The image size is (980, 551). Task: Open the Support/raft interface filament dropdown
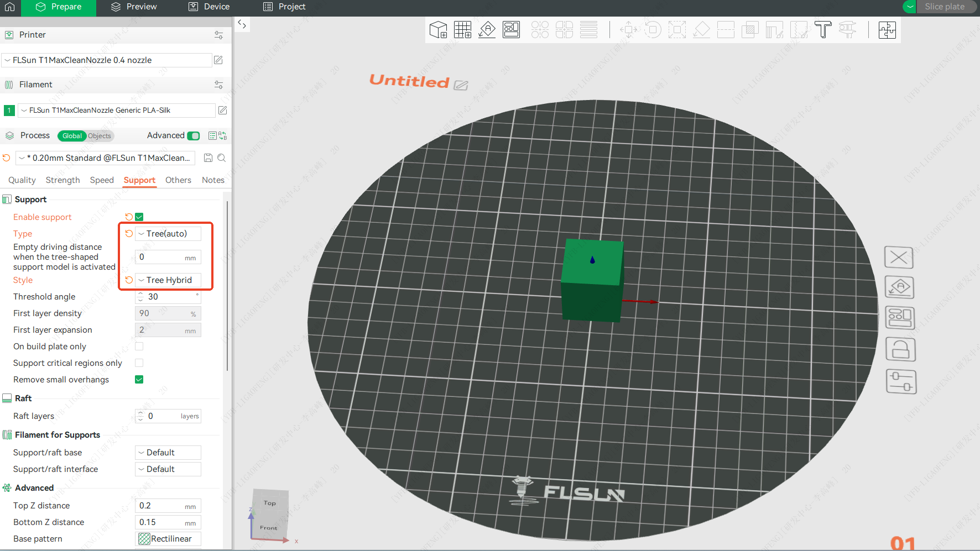168,469
